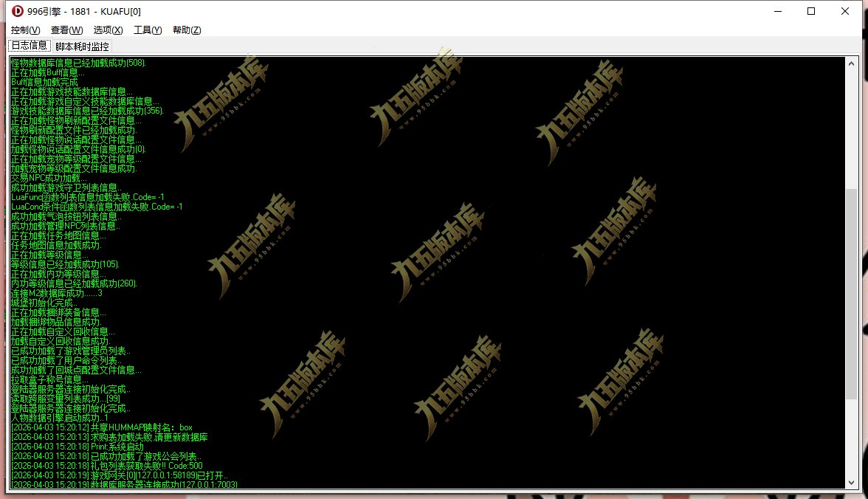Select log line 内功等级信息已经加载成功(260)
This screenshot has width=868, height=499.
[x=74, y=283]
